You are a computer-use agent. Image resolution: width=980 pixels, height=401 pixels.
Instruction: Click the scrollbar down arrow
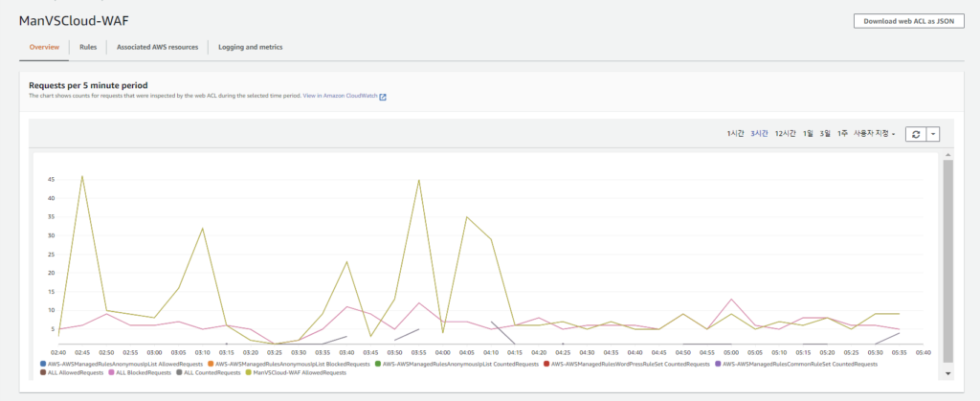pos(947,372)
